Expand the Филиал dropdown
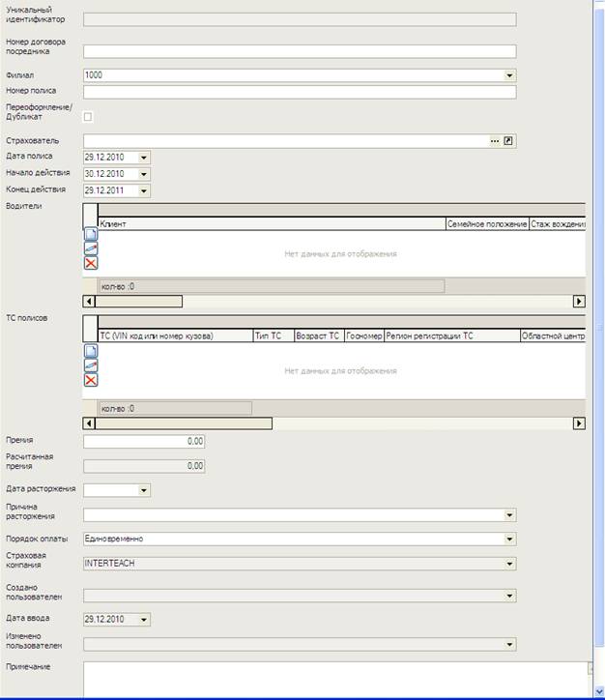Viewport: 605px width, 700px height. pos(509,75)
